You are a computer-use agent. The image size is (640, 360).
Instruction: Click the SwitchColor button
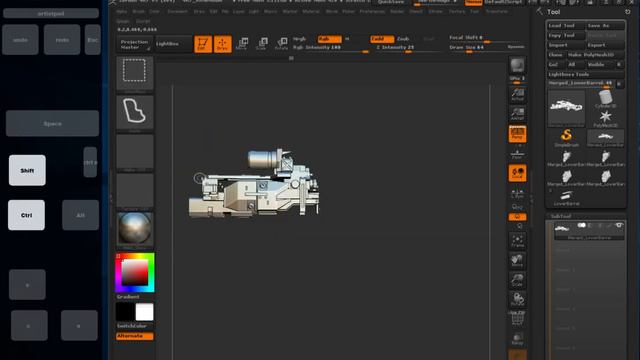pos(135,326)
